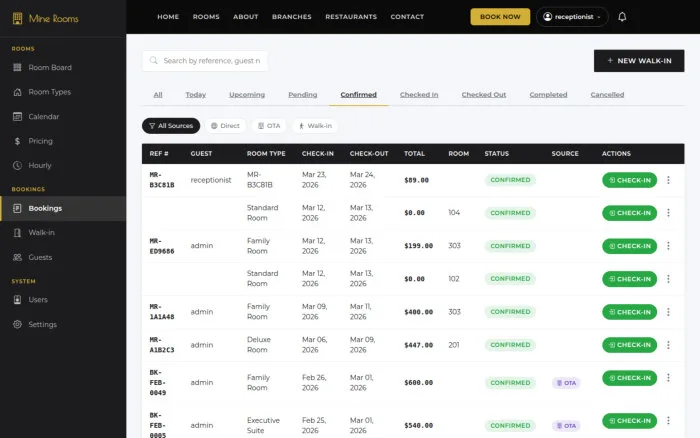
Task: Open row actions menu for room 102
Action: (668, 279)
